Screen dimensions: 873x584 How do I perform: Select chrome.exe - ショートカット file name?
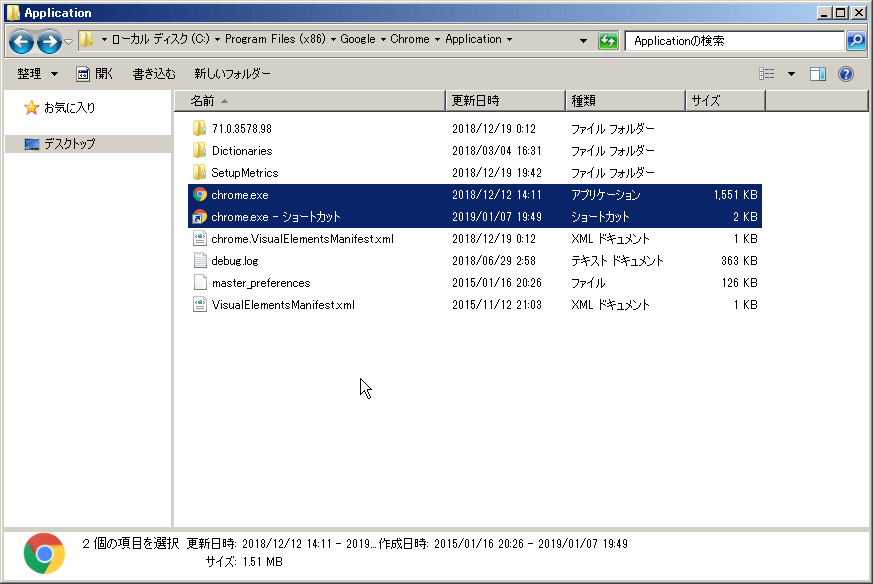(276, 217)
